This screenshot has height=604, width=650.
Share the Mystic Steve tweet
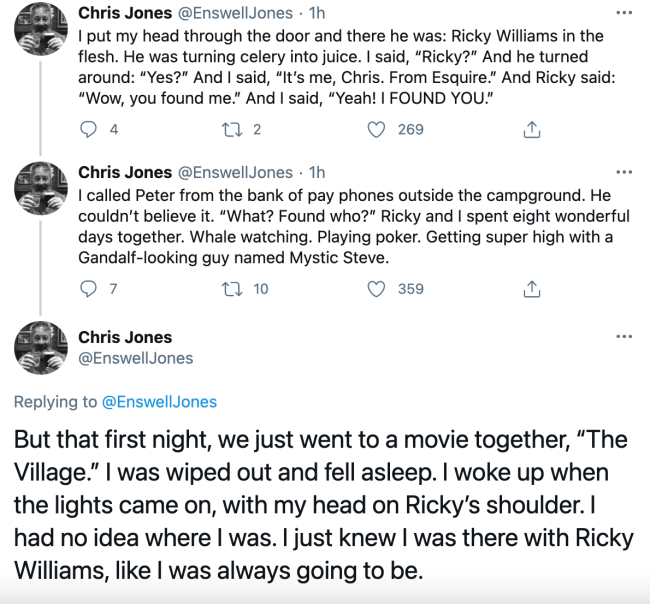coord(532,289)
